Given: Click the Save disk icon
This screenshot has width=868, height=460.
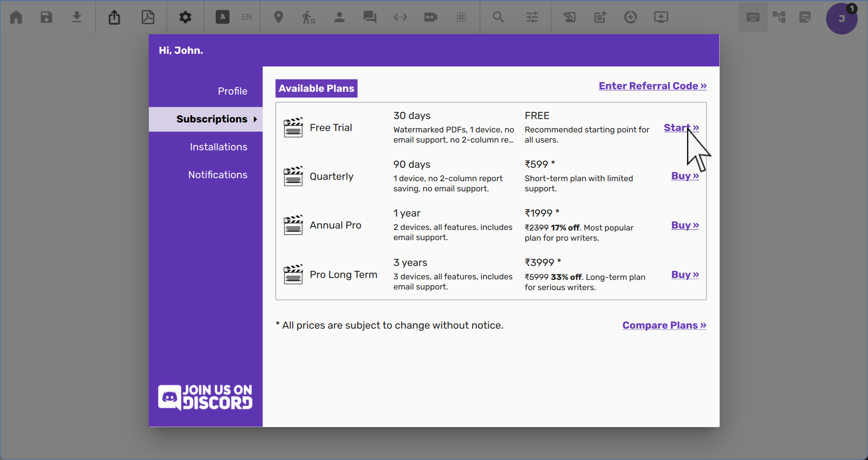Looking at the screenshot, I should coord(47,17).
